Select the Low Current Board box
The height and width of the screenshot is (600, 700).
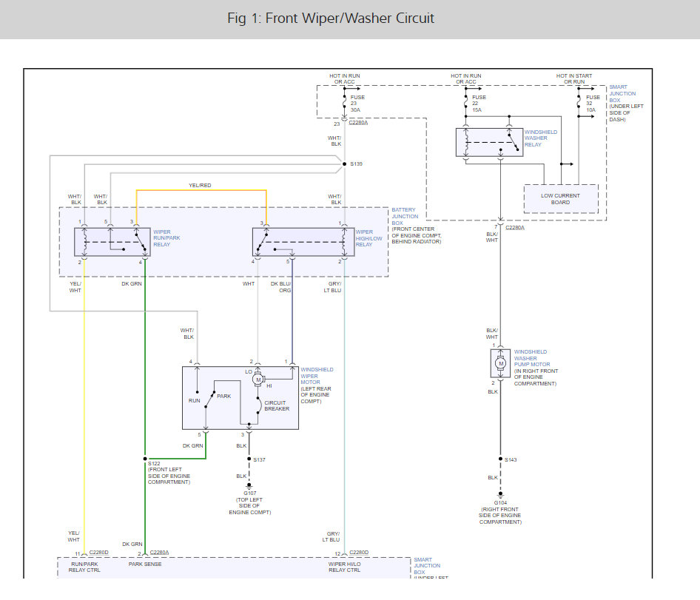(x=560, y=199)
